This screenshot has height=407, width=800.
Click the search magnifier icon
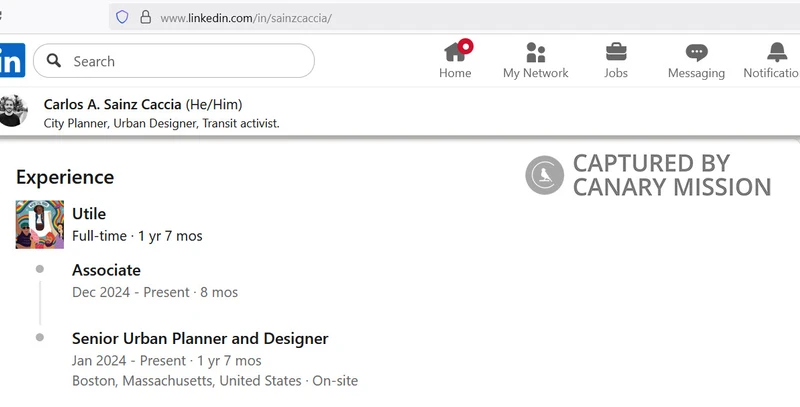point(54,61)
